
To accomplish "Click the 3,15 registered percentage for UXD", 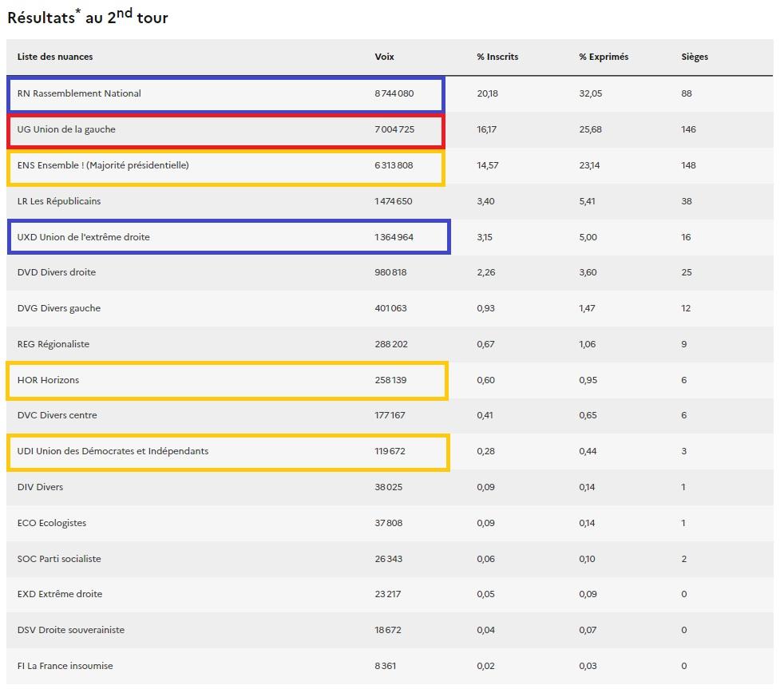I will (485, 237).
